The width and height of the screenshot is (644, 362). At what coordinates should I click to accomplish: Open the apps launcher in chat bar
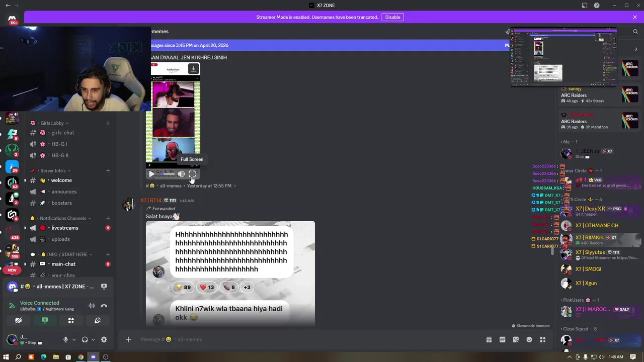pyautogui.click(x=542, y=339)
